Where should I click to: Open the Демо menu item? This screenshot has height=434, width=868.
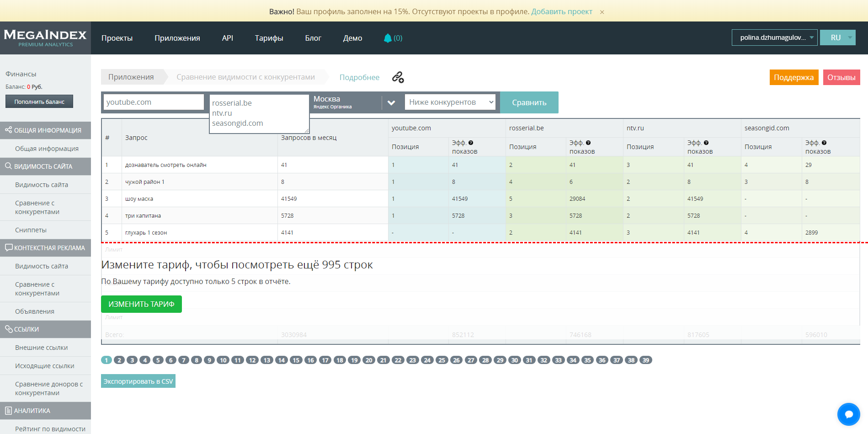[353, 38]
